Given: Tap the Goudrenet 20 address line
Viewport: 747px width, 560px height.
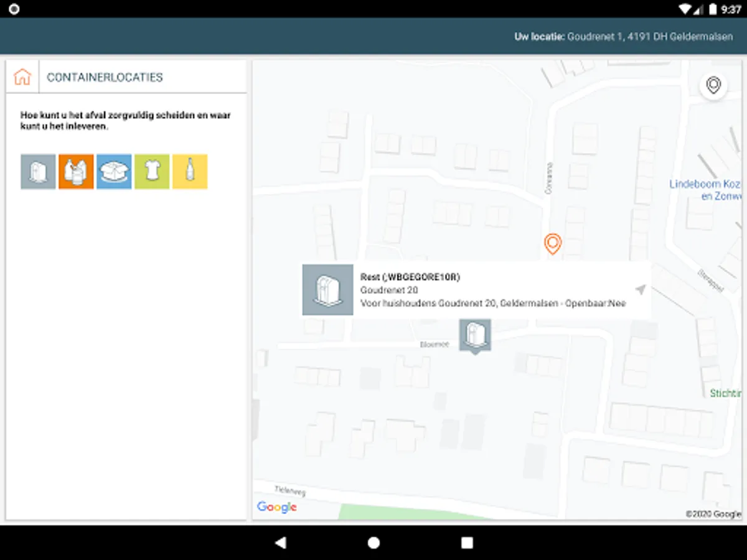Looking at the screenshot, I should pyautogui.click(x=389, y=290).
